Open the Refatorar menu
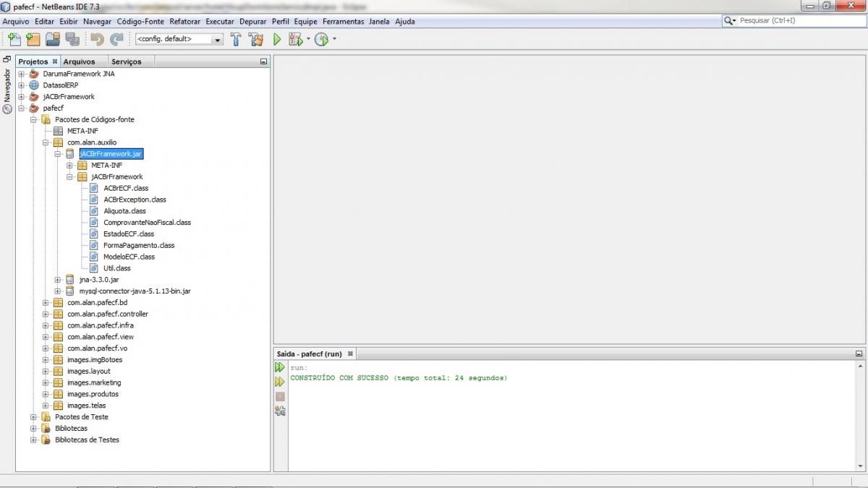The height and width of the screenshot is (488, 868). 184,22
